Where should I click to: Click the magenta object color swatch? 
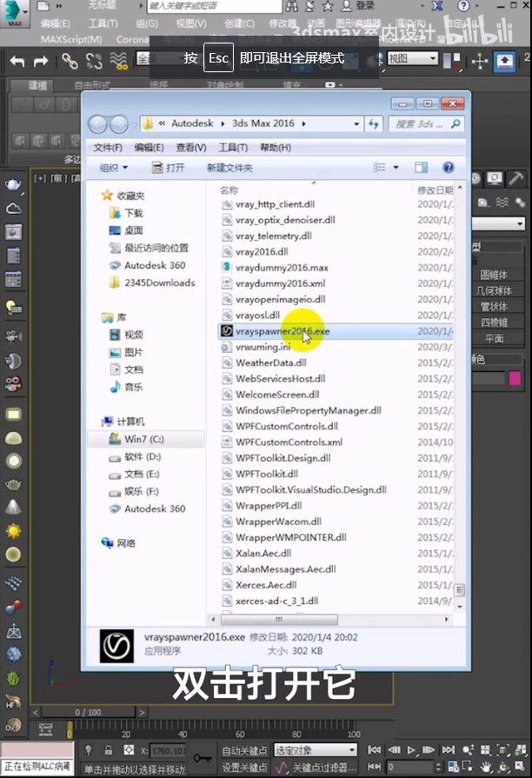(x=515, y=378)
